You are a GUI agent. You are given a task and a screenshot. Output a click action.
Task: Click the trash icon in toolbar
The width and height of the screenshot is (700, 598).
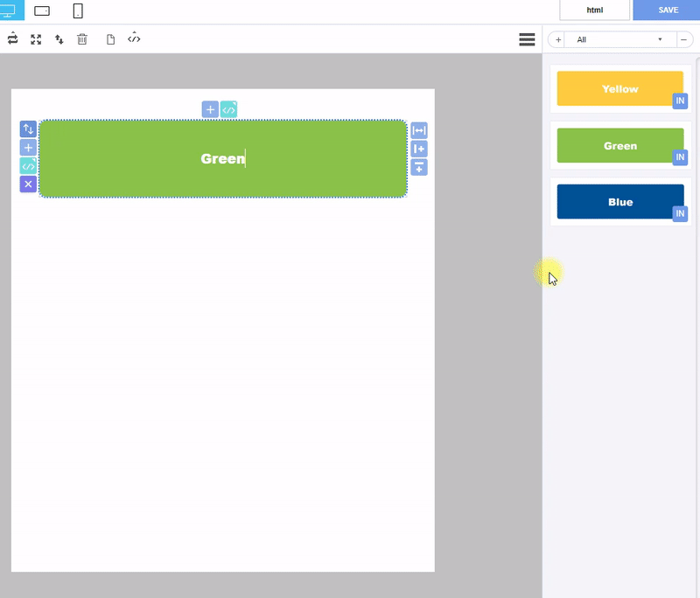click(82, 39)
